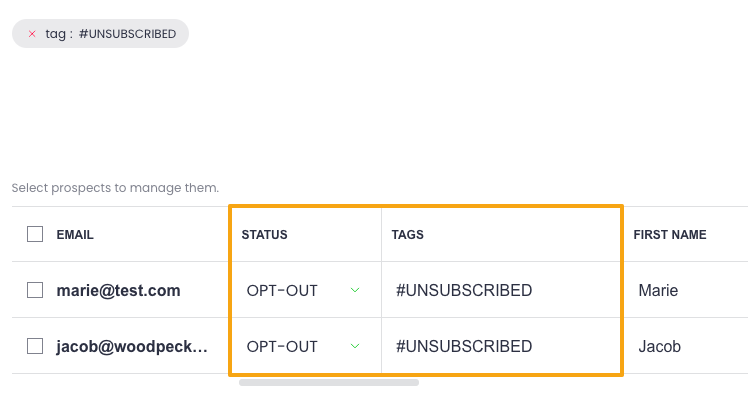
Task: Click the FIRST NAME column header
Action: [x=670, y=235]
